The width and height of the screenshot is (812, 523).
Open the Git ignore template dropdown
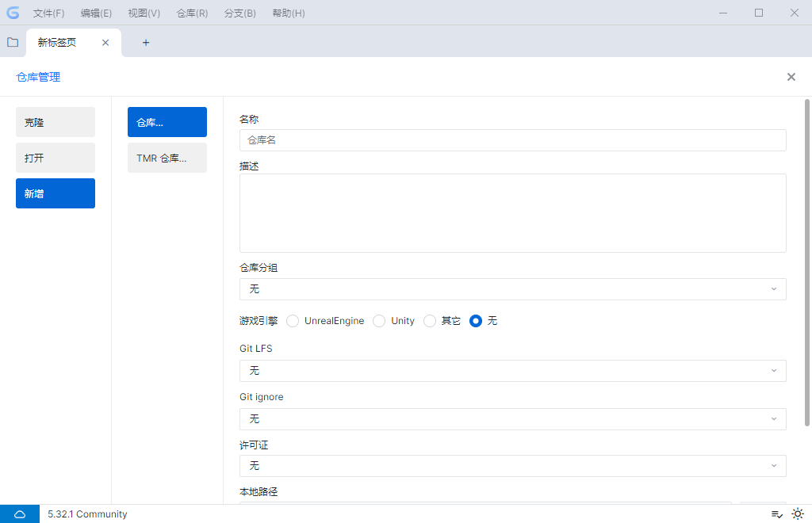tap(512, 418)
